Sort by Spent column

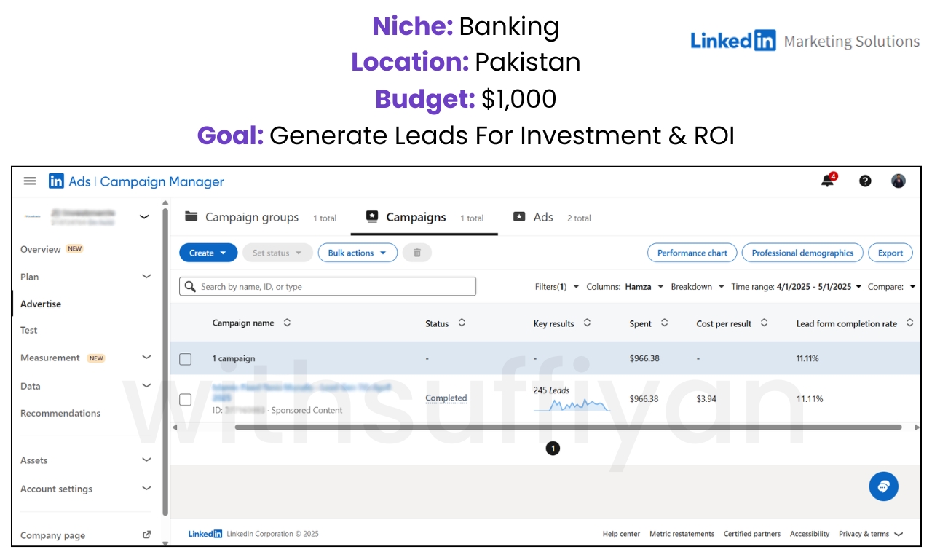664,323
